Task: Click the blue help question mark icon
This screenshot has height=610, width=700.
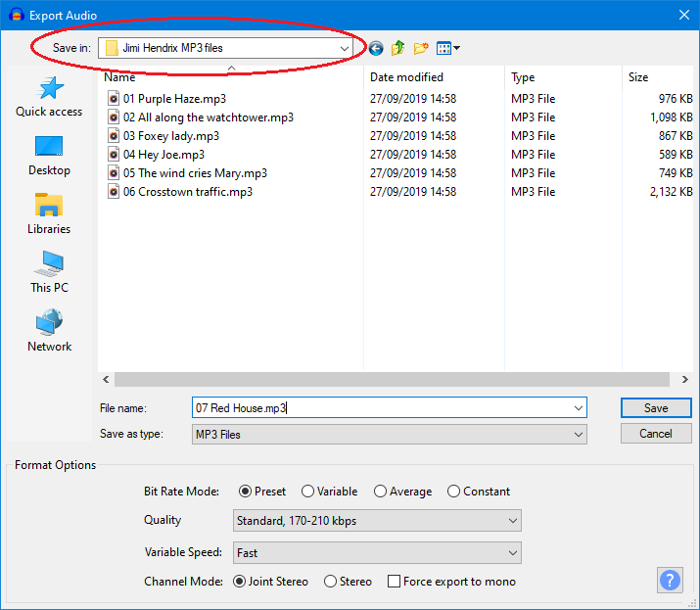Action: (670, 580)
